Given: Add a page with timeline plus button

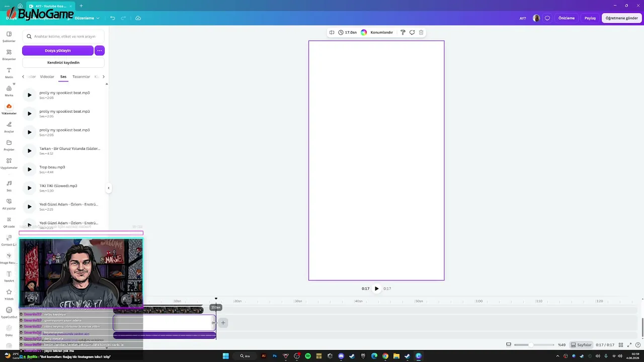Looking at the screenshot, I should pyautogui.click(x=223, y=323).
